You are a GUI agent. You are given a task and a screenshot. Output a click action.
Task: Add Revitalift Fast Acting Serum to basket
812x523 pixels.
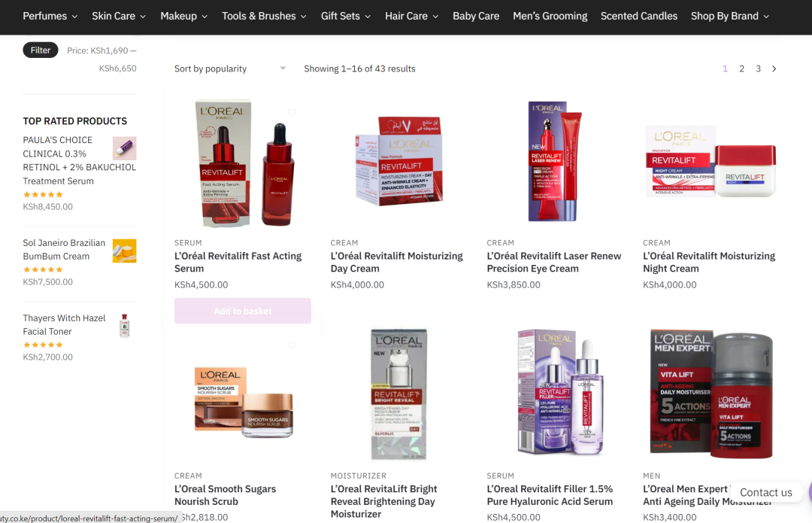point(243,311)
